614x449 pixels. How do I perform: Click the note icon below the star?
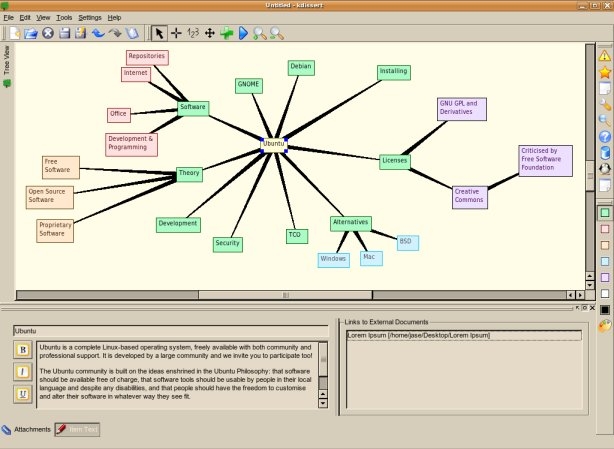point(605,88)
